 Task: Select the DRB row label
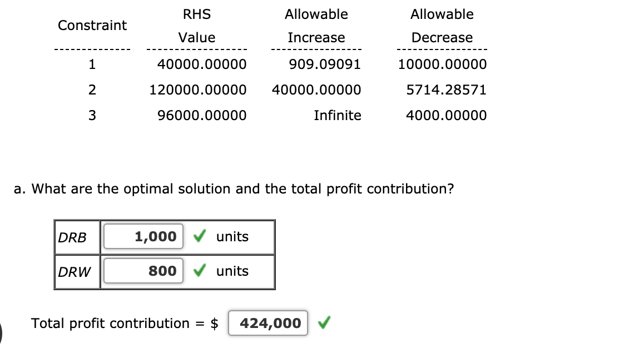click(x=73, y=237)
